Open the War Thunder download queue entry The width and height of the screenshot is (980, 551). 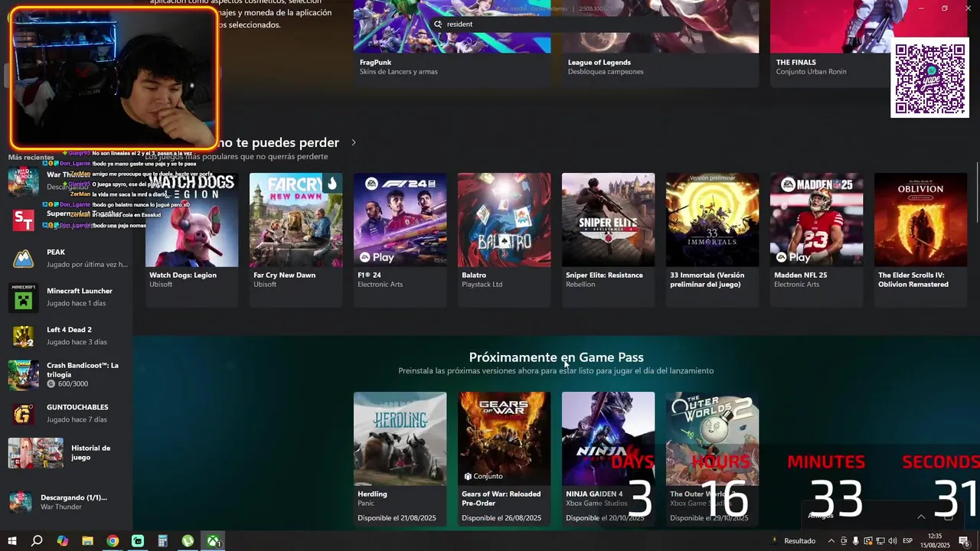point(65,502)
